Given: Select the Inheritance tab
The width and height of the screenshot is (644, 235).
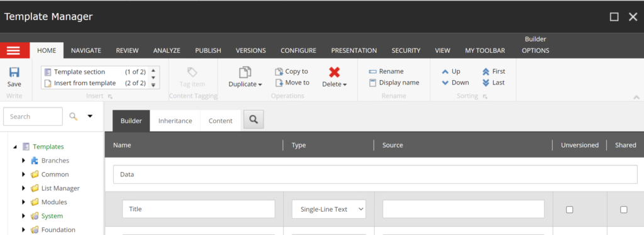Looking at the screenshot, I should click(x=175, y=120).
